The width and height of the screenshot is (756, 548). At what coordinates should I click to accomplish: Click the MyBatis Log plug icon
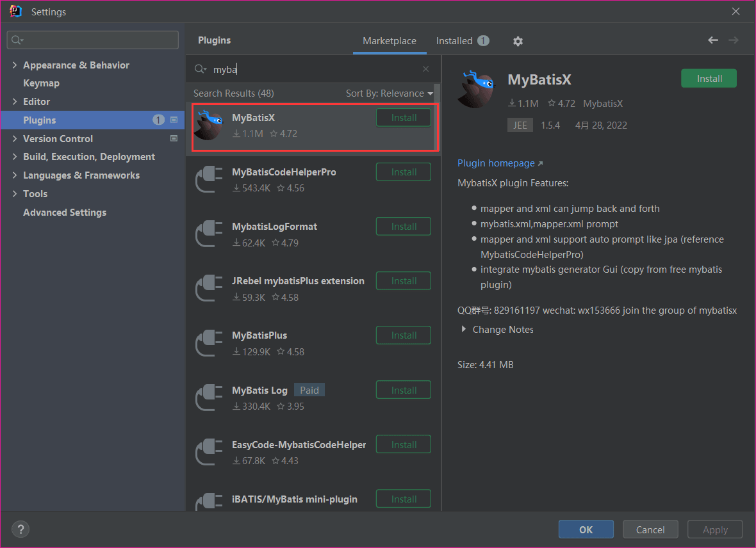point(209,398)
